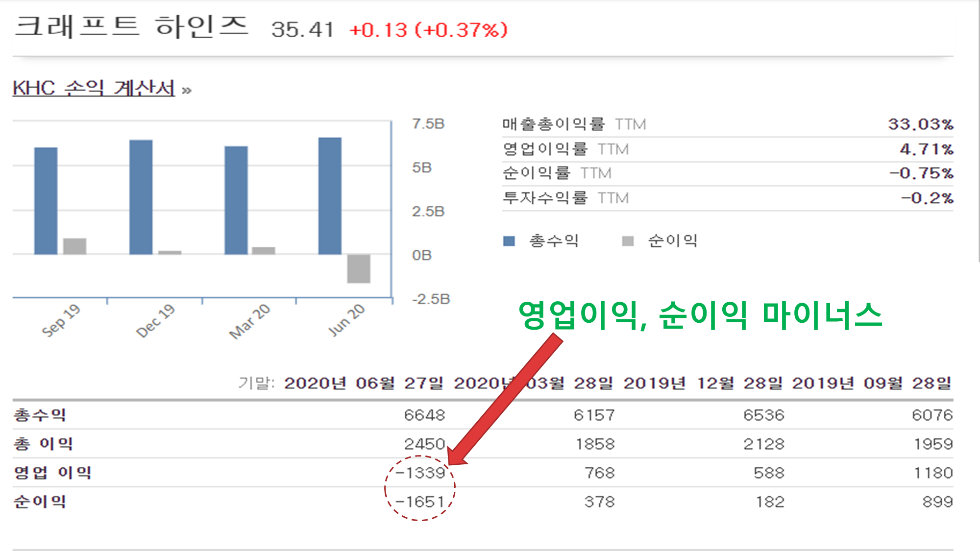Viewport: 980px width, 551px height.
Task: Click the 2020년 06월 27일 column header
Action: pos(364,383)
